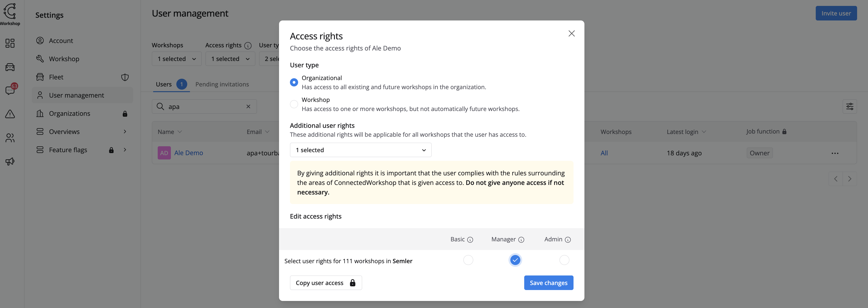Click the dashboard grid icon in left rail

[10, 43]
